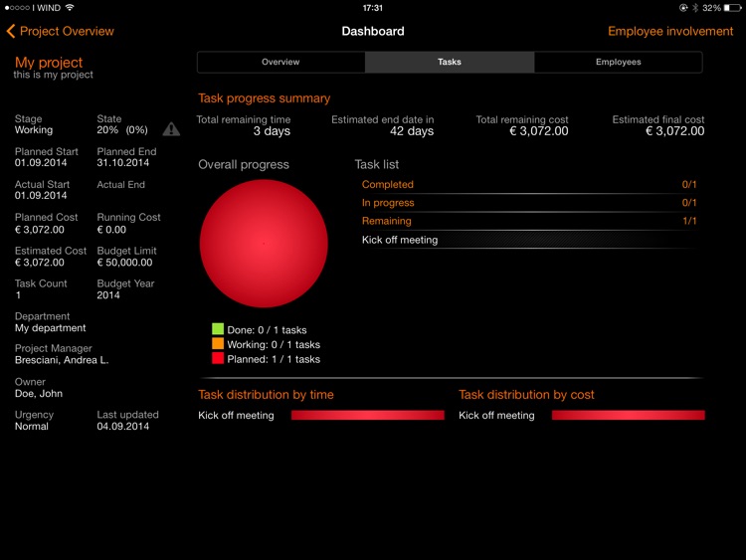The image size is (746, 560).
Task: Select the Tasks tab
Action: pyautogui.click(x=450, y=62)
